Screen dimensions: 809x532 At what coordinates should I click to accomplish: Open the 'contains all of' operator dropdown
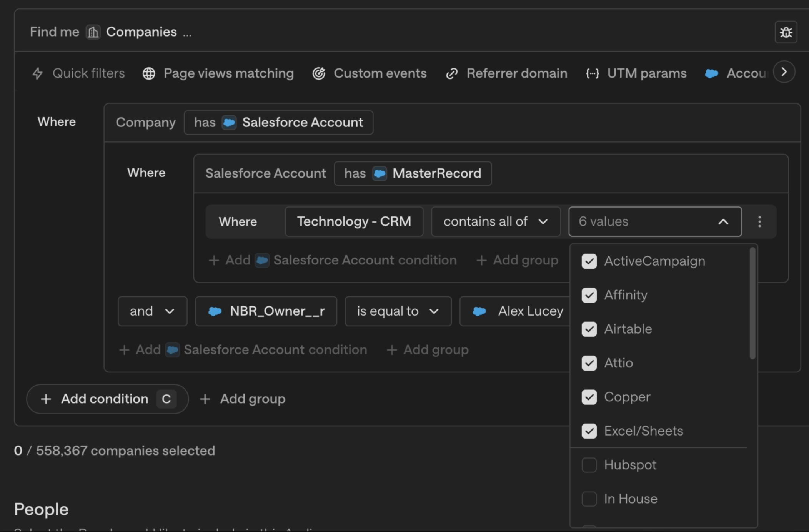pyautogui.click(x=496, y=222)
